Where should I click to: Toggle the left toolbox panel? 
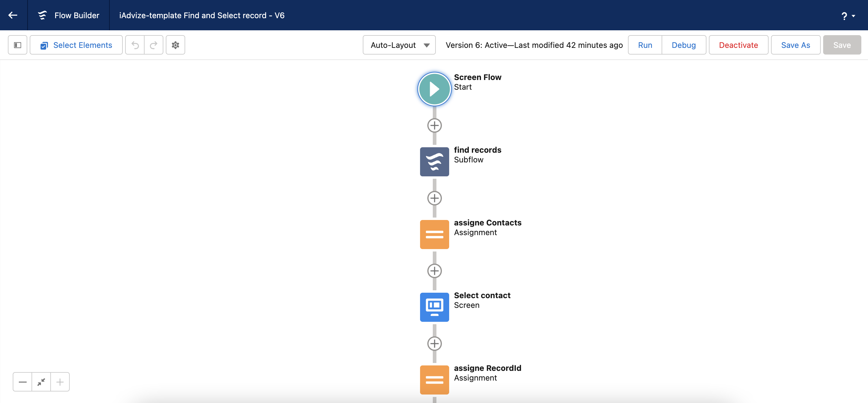[x=18, y=45]
